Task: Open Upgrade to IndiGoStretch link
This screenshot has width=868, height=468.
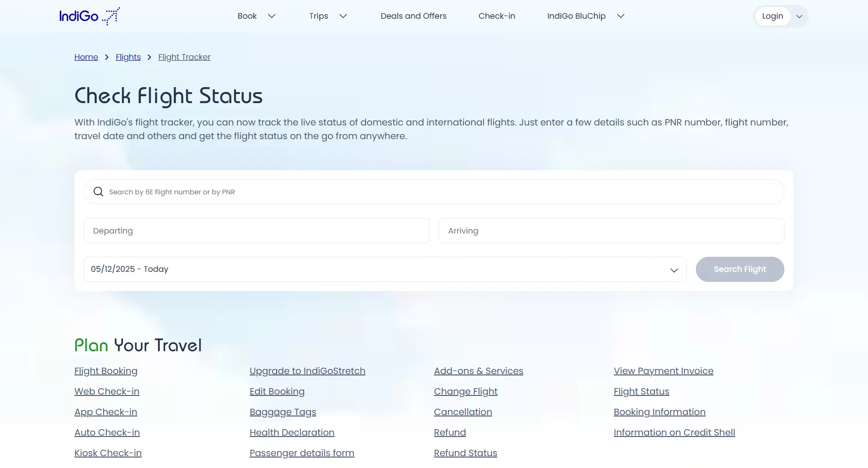Action: [307, 371]
